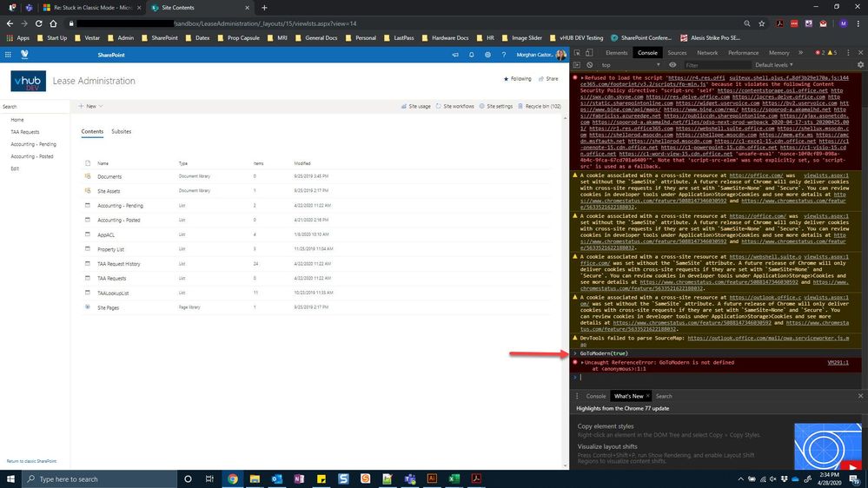Open the LastPass extension icon
This screenshot has width=868, height=488.
tap(794, 23)
